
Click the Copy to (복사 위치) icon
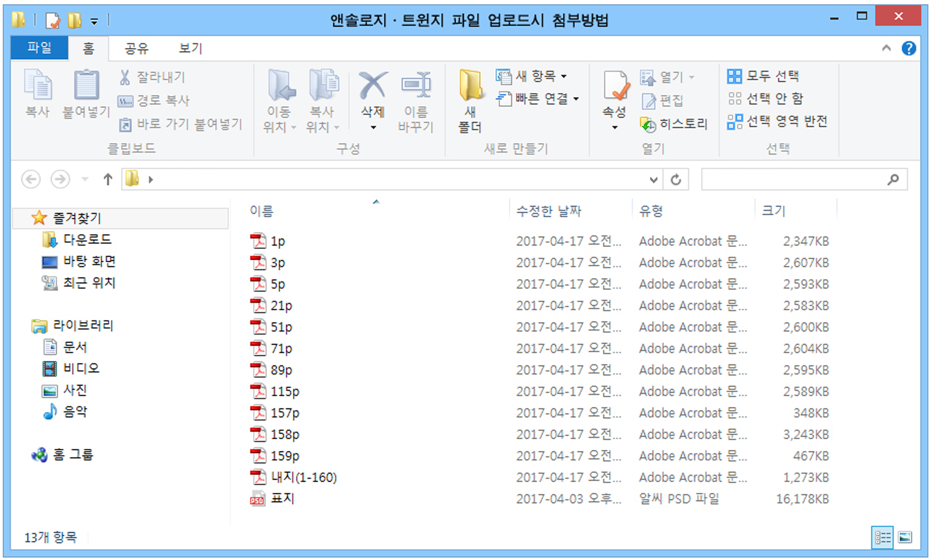click(x=324, y=85)
